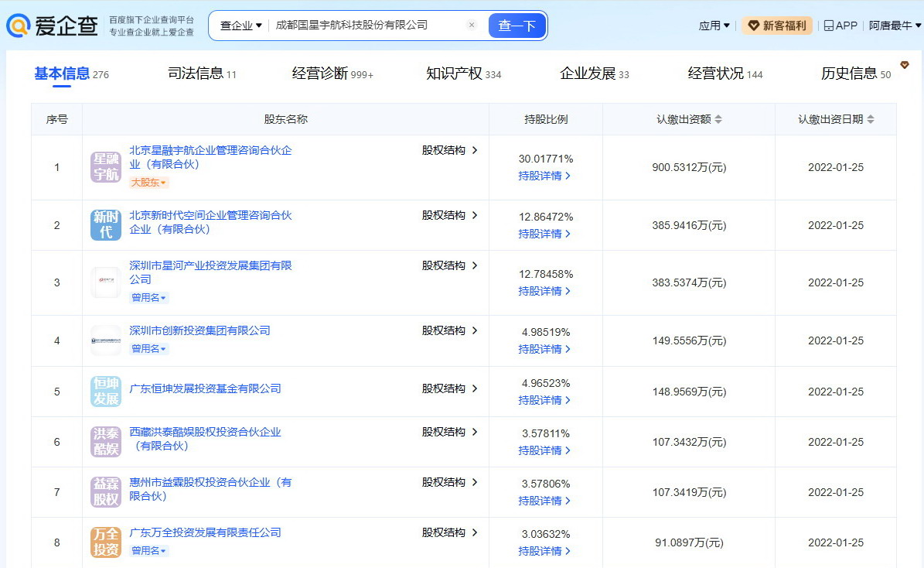
Task: Expand the 大股东 tag on row 1
Action: tap(148, 183)
